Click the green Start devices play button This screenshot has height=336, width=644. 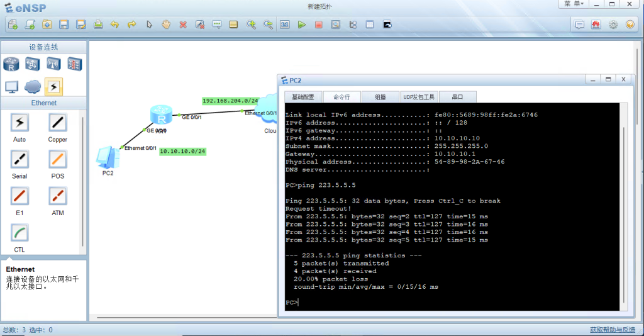[x=302, y=25]
